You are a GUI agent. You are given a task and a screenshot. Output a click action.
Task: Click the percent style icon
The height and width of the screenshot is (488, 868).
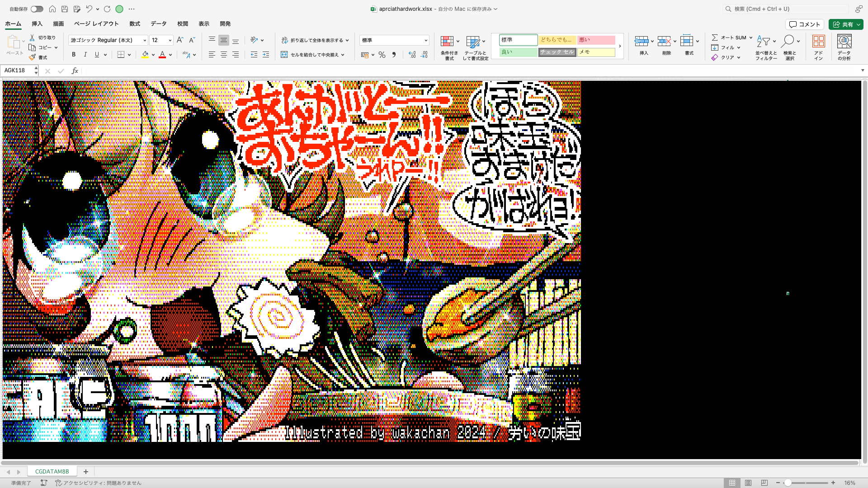[382, 55]
